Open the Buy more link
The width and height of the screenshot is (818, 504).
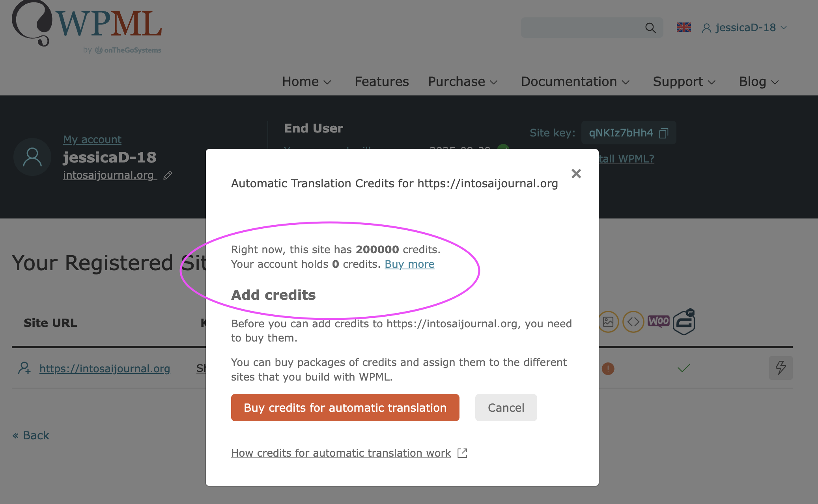pyautogui.click(x=409, y=264)
